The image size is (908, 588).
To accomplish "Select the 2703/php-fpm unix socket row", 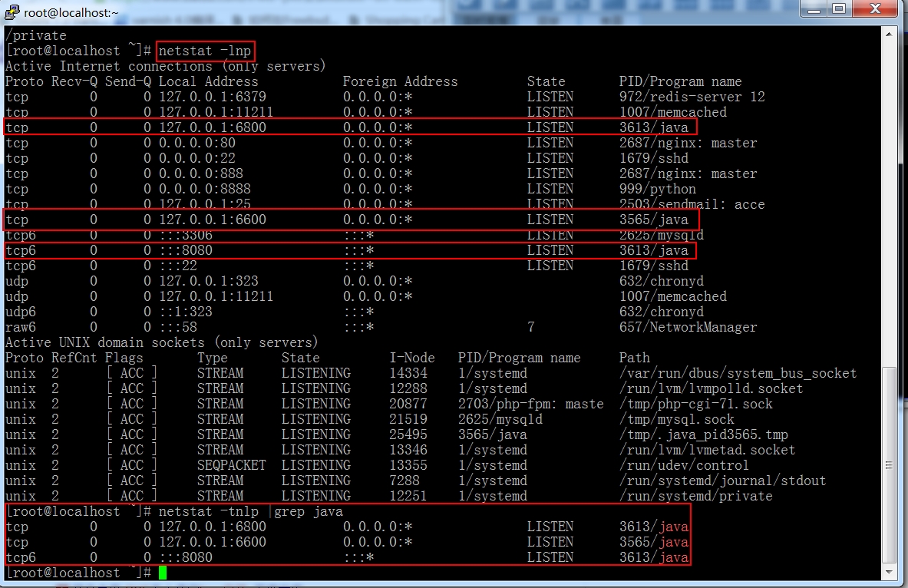I will 388,404.
